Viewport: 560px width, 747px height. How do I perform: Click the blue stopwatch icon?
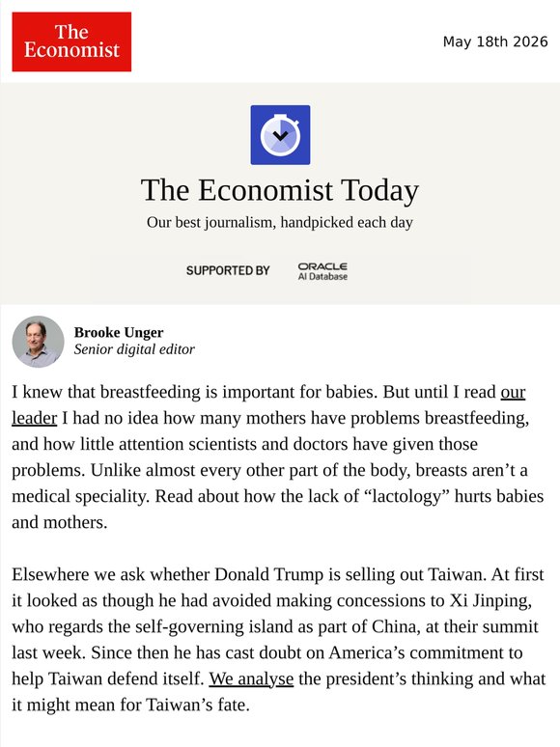280,135
